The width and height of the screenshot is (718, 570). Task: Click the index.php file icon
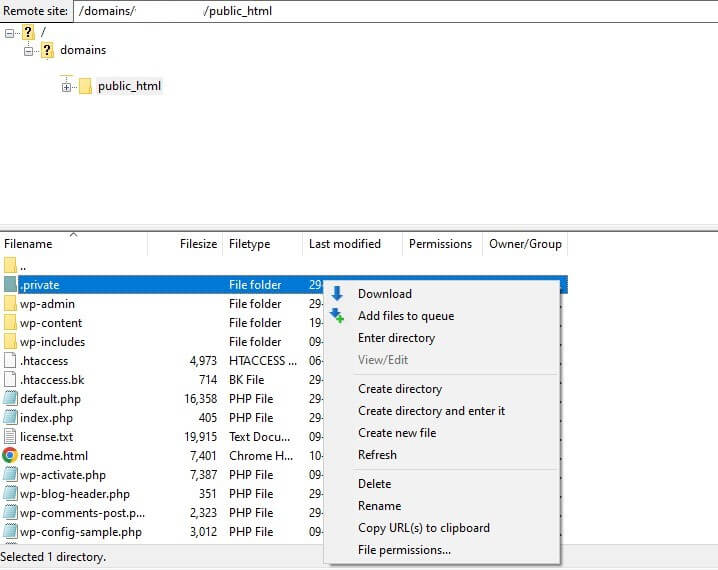coord(10,418)
